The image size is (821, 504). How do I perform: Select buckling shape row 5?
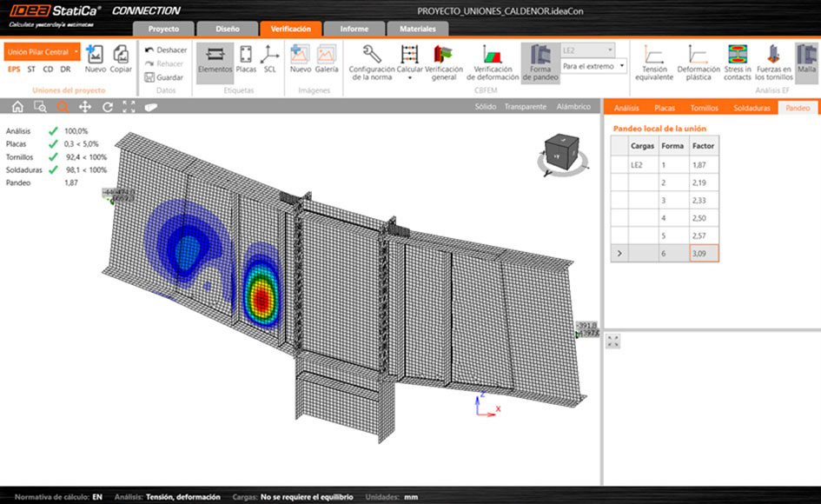[665, 235]
